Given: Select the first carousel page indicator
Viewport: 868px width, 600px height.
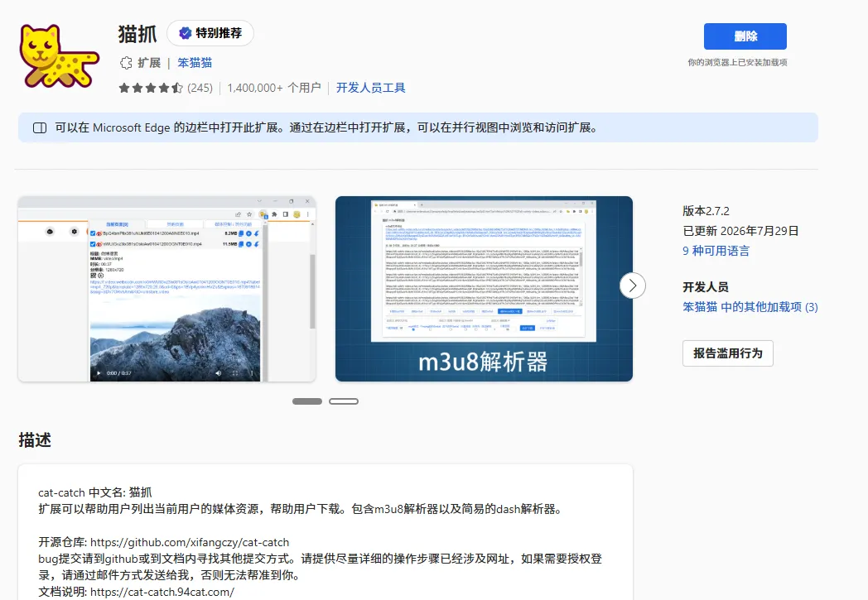Looking at the screenshot, I should tap(307, 401).
